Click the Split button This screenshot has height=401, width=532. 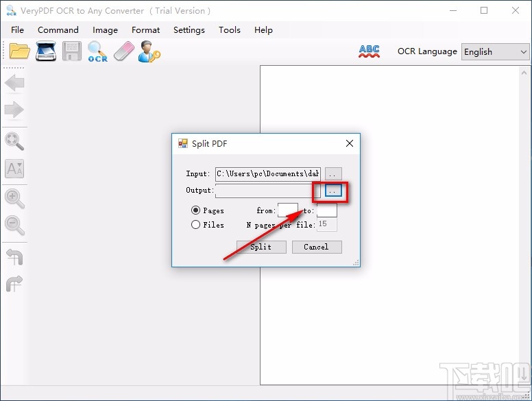pos(261,247)
